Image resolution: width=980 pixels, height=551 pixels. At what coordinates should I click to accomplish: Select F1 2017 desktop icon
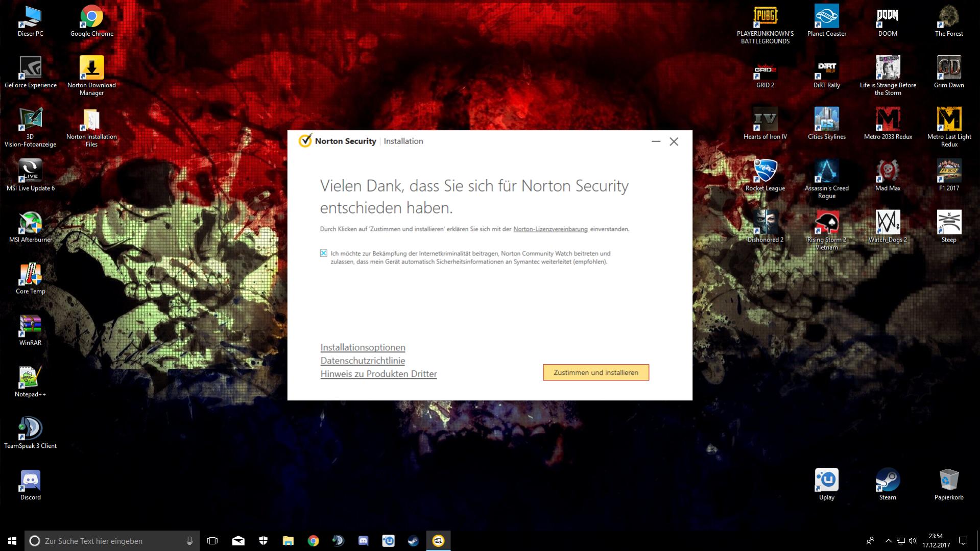pyautogui.click(x=949, y=175)
